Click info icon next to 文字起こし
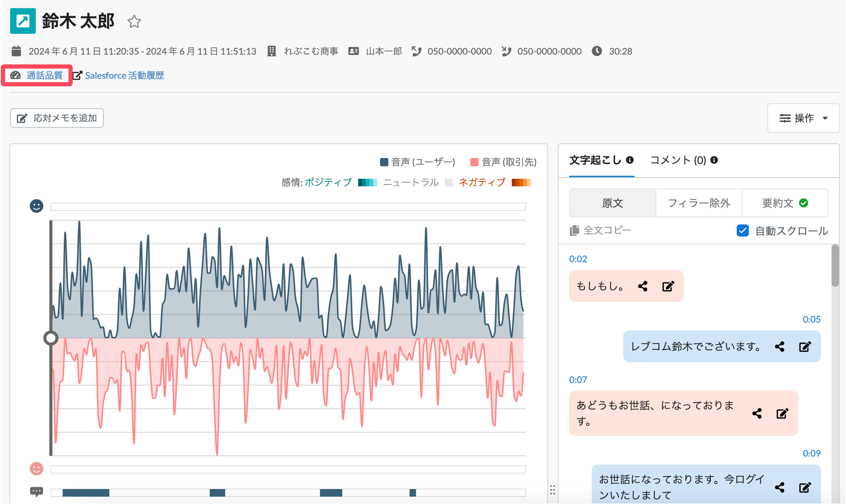The image size is (846, 504). coord(630,160)
